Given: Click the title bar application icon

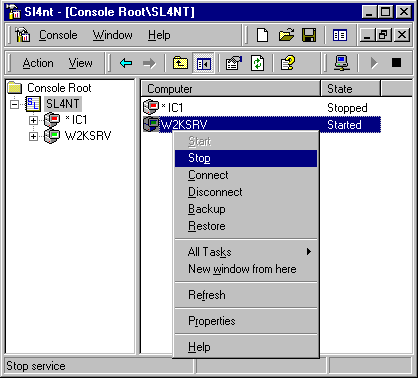Looking at the screenshot, I should tap(14, 12).
